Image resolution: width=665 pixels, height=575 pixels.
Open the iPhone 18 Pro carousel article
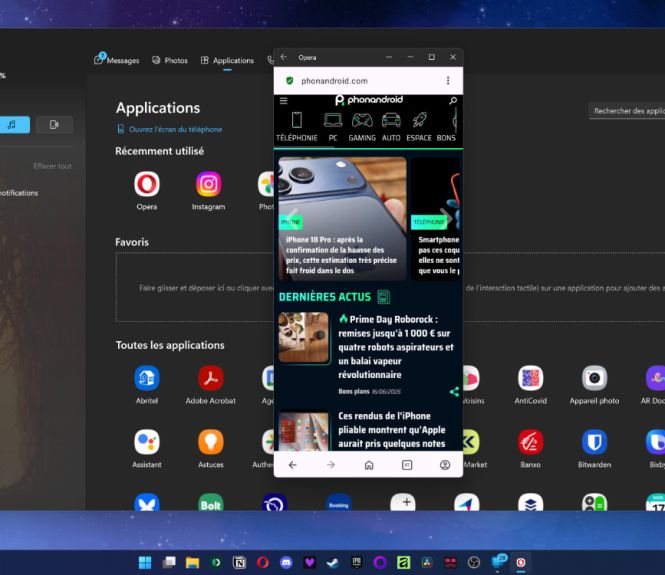pyautogui.click(x=342, y=219)
